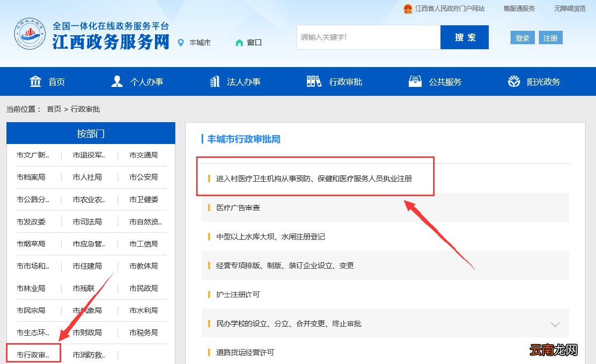
Task: Select department 市消防救..
Action: tap(89, 355)
